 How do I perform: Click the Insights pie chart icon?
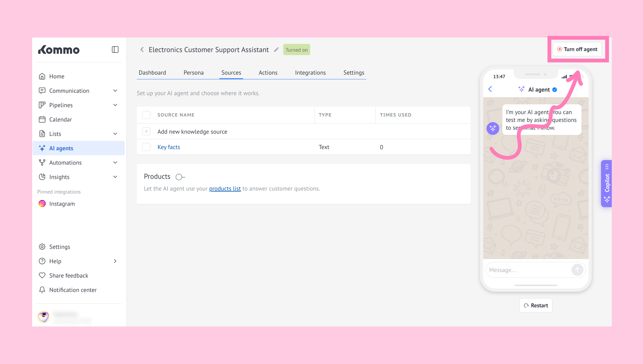click(x=42, y=177)
